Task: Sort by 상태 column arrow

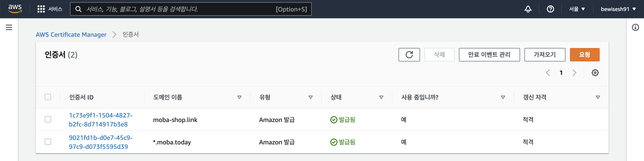Action: (x=381, y=97)
